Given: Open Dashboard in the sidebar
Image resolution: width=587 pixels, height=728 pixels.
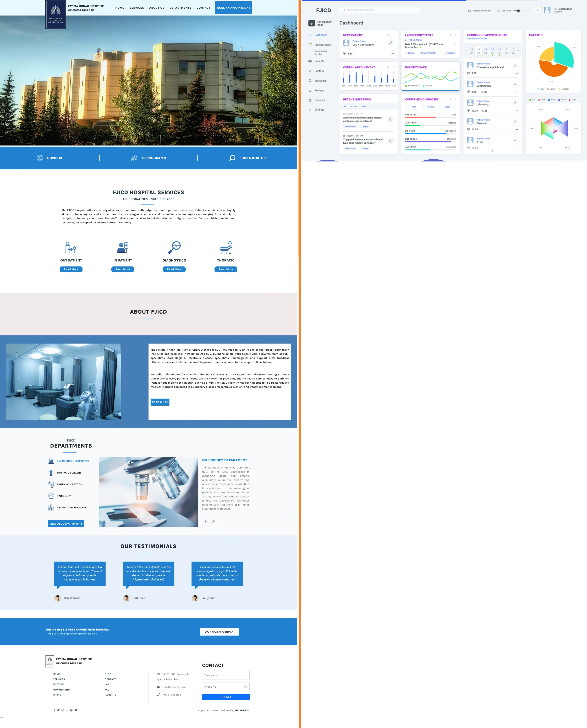Looking at the screenshot, I should [318, 35].
